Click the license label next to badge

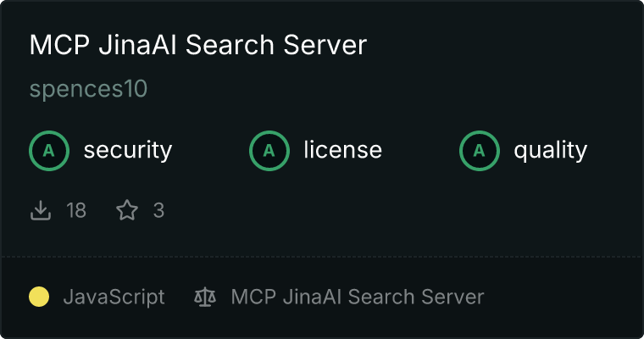pos(342,150)
